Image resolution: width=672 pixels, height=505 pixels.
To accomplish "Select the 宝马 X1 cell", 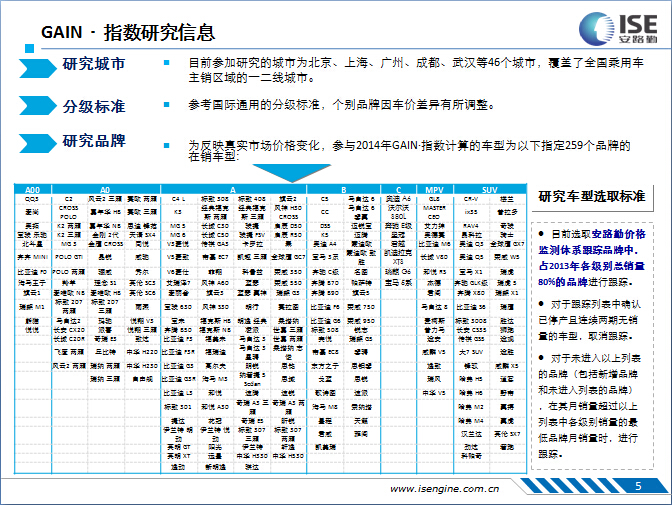I will [471, 272].
